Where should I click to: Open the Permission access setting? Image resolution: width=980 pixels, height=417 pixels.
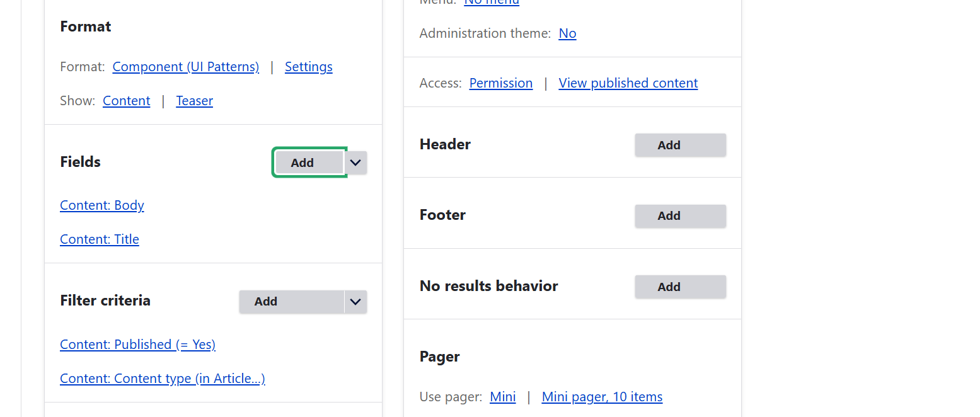click(500, 83)
